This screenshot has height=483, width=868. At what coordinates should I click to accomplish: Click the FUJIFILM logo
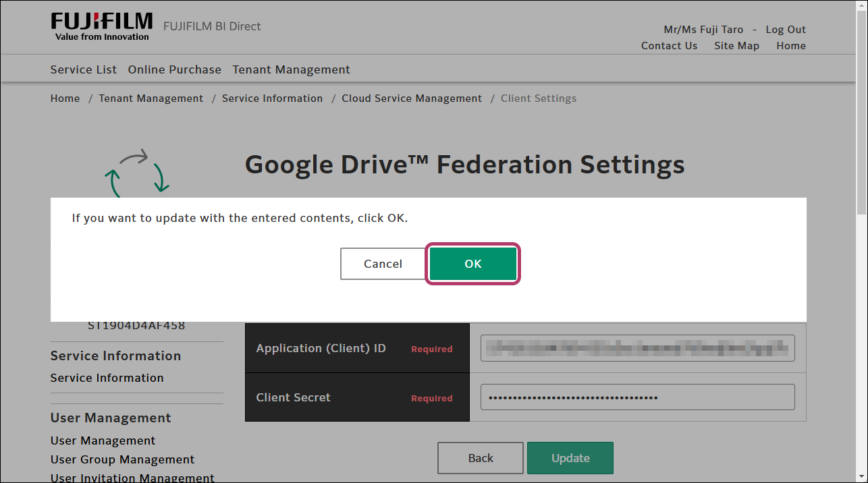click(x=102, y=26)
